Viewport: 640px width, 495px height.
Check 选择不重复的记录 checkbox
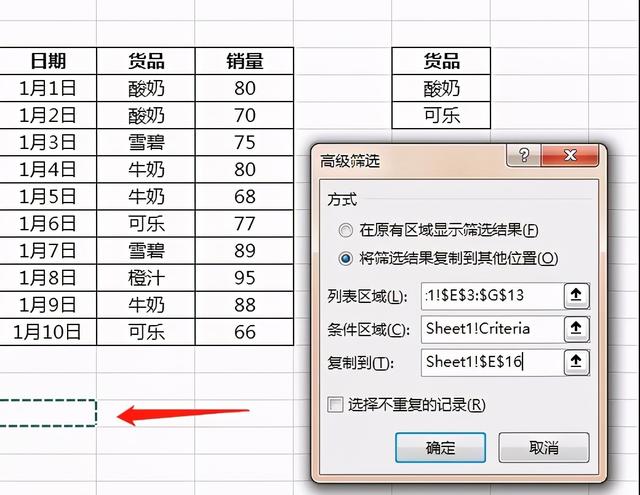335,405
